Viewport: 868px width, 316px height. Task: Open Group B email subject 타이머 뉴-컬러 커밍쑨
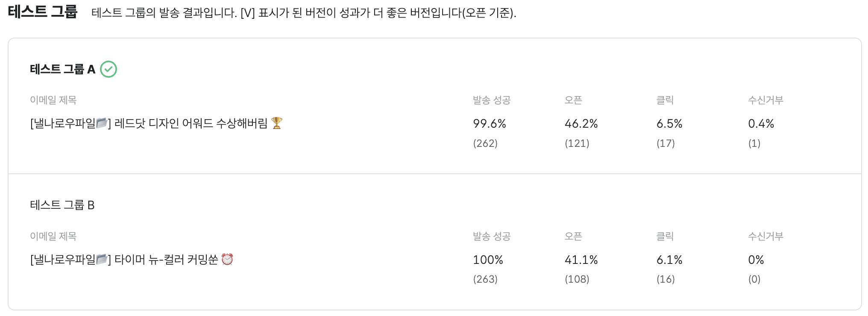click(x=132, y=259)
